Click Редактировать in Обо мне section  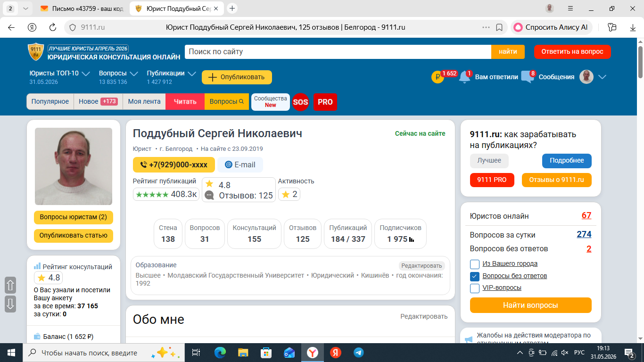tap(424, 316)
